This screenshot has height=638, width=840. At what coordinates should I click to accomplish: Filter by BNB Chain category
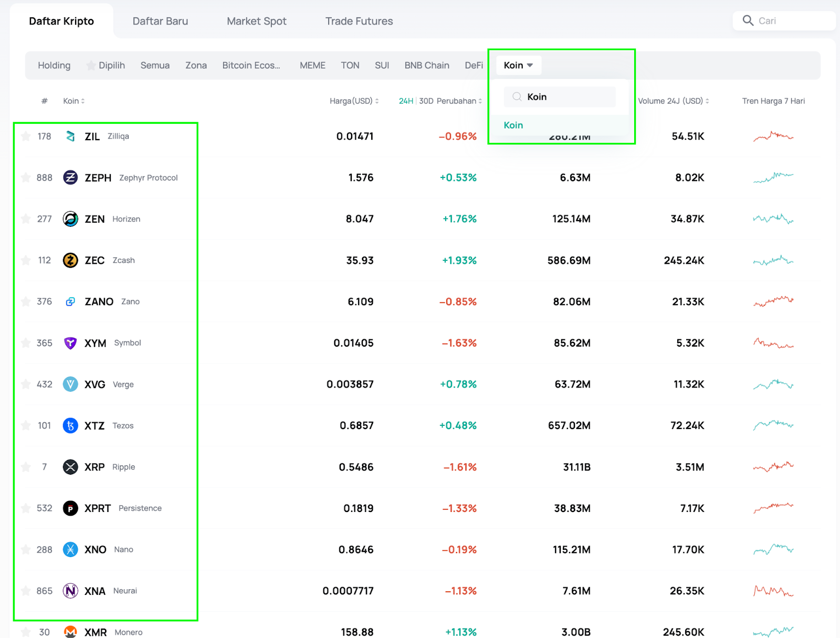pos(427,65)
